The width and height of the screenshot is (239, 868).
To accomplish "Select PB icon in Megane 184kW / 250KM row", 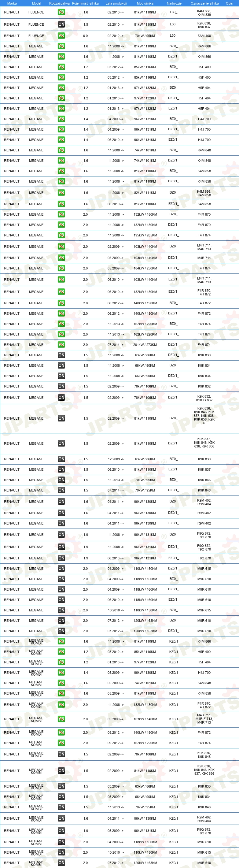I will click(x=61, y=268).
